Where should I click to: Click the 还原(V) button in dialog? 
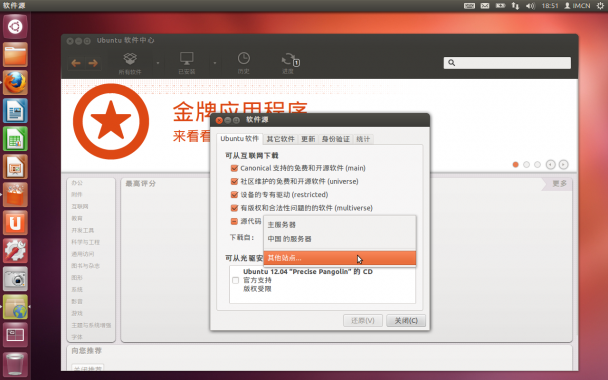coord(363,321)
